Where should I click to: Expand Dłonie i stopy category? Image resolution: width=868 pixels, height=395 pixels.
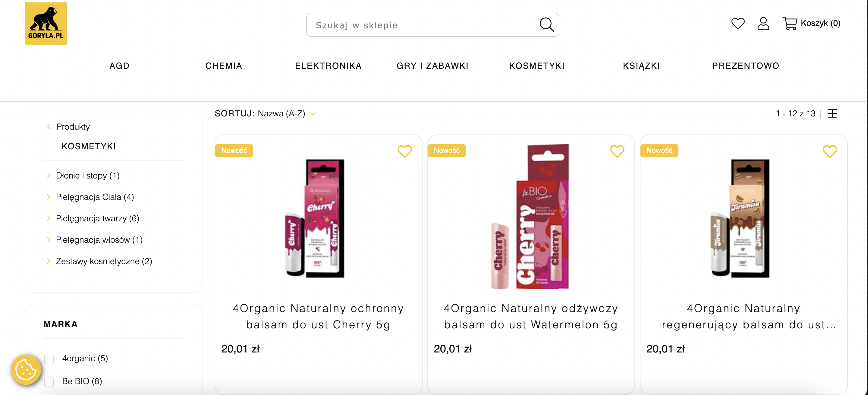click(49, 175)
